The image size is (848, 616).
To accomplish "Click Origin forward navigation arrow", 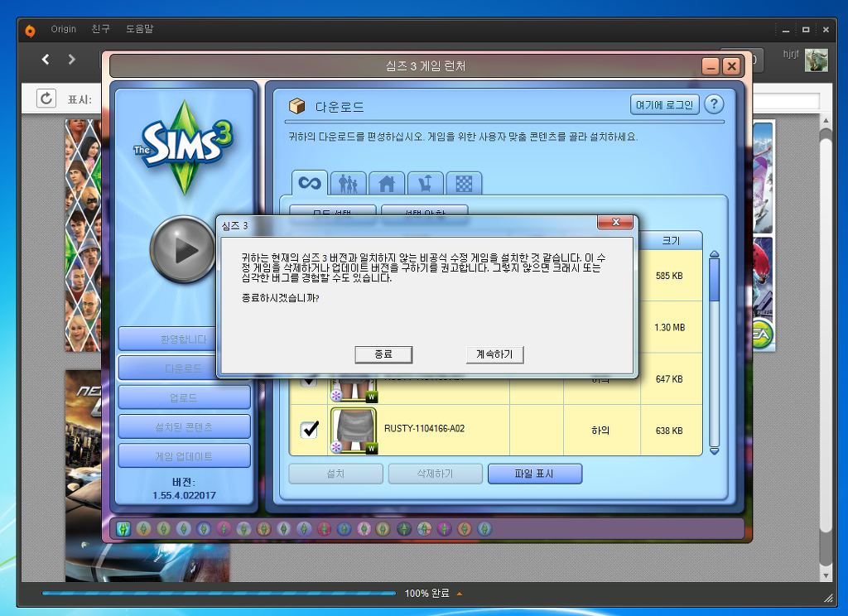I will point(71,59).
